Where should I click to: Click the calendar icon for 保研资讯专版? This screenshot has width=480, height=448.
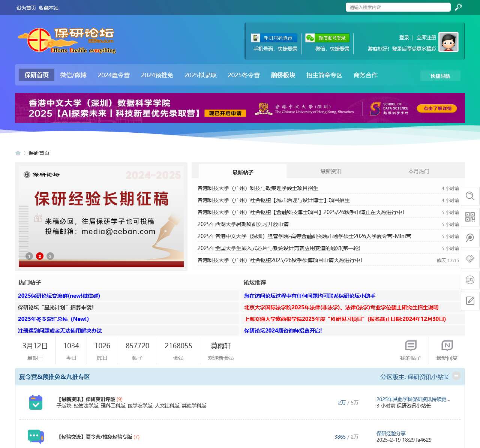[x=36, y=402]
